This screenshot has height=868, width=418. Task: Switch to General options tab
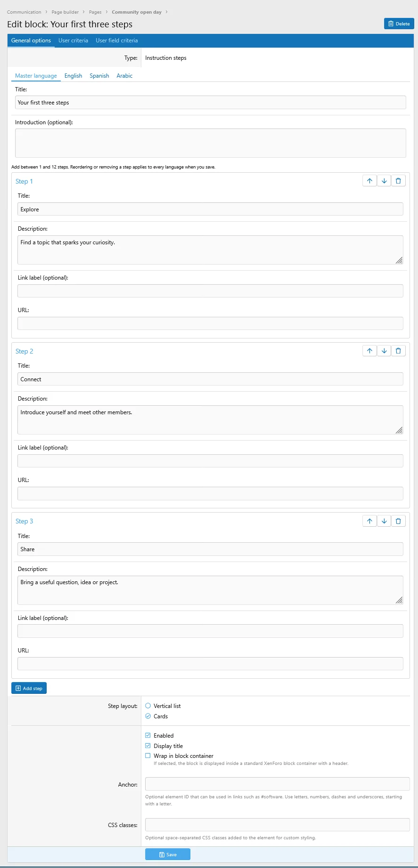(31, 40)
